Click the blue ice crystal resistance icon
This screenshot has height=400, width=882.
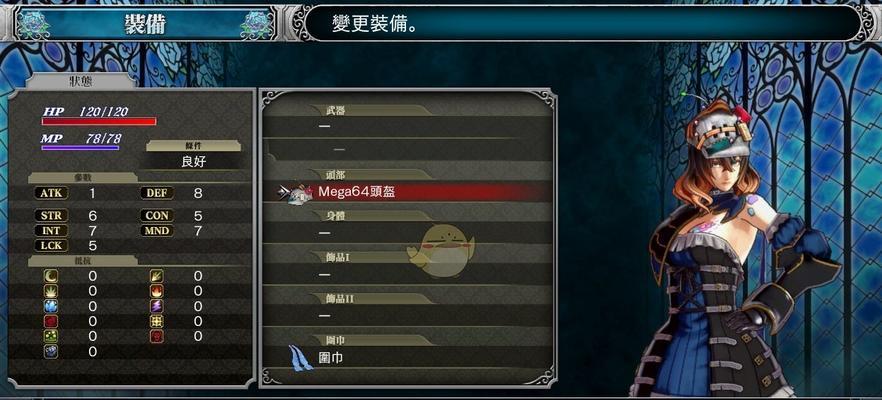pyautogui.click(x=51, y=306)
